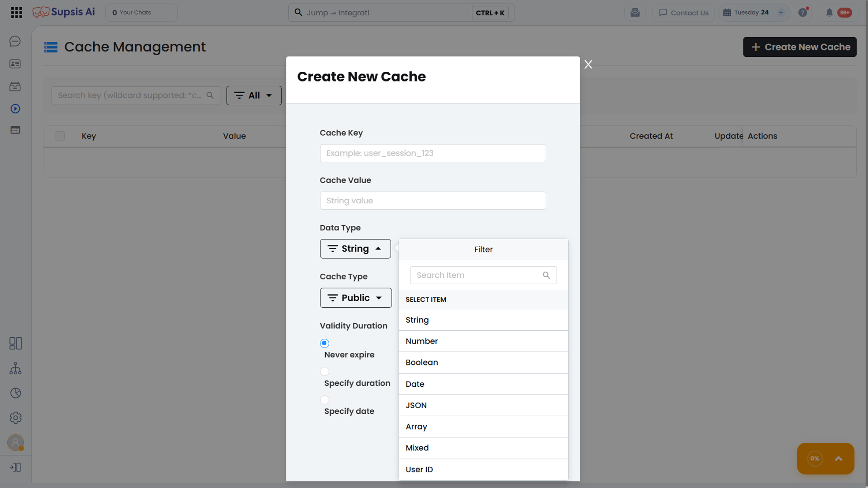
Task: Click the search key wildcard input
Action: [x=136, y=95]
